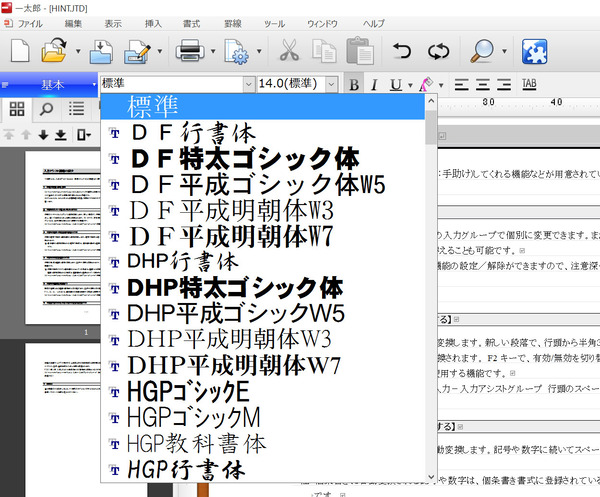The width and height of the screenshot is (600, 497).
Task: Click the TAB setting icon
Action: tap(529, 84)
